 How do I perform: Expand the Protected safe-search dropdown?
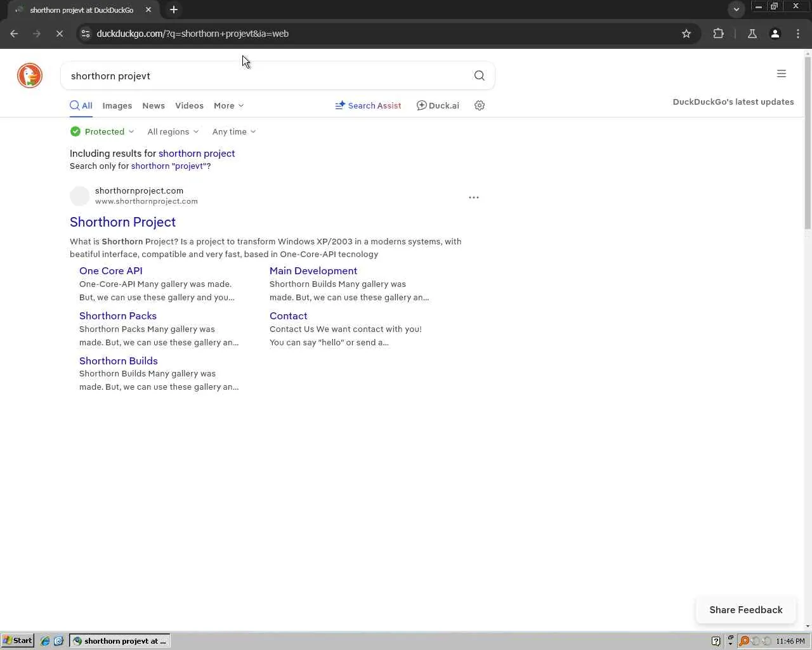102,131
